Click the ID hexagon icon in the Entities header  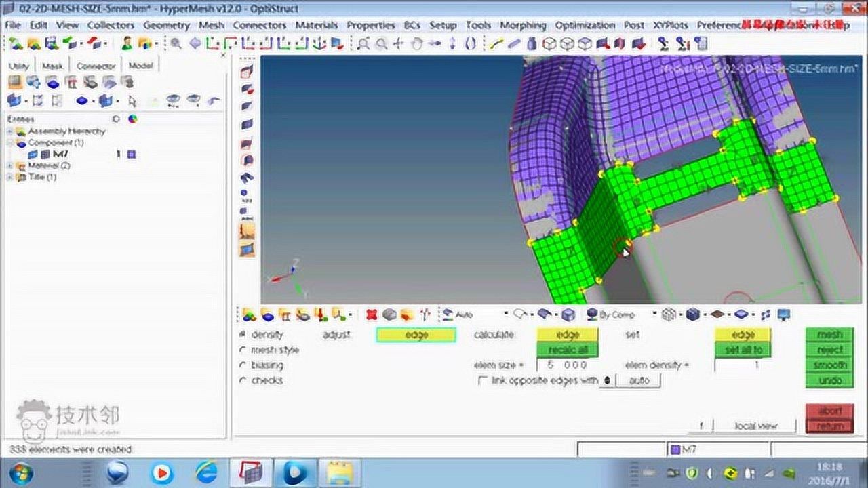tap(116, 118)
